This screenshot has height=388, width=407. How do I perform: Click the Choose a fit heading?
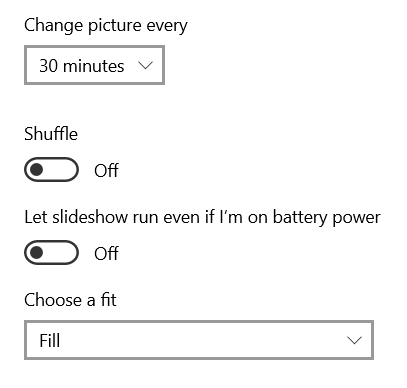coord(70,300)
